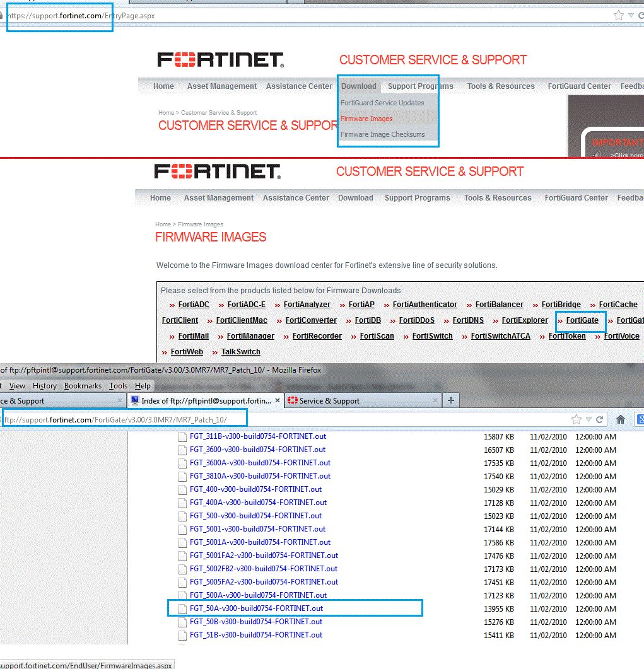Open the Firefox Bookmarks menu
Screen dimensions: 644x669
coord(83,386)
